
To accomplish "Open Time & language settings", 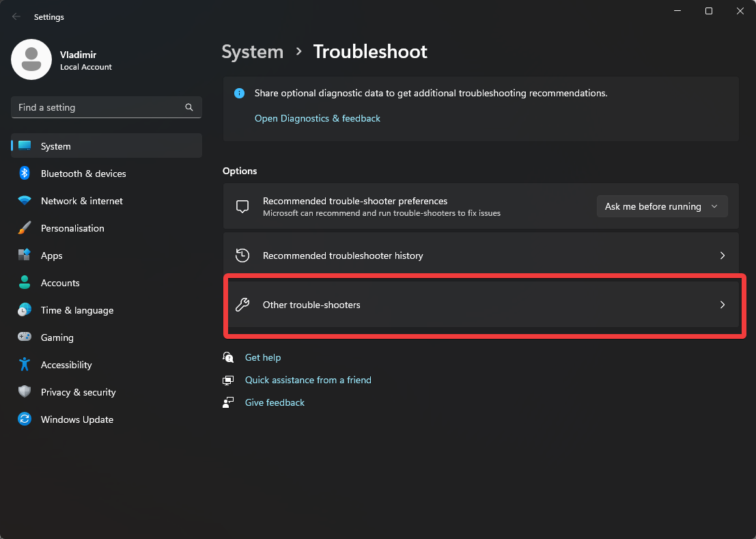I will [x=76, y=310].
